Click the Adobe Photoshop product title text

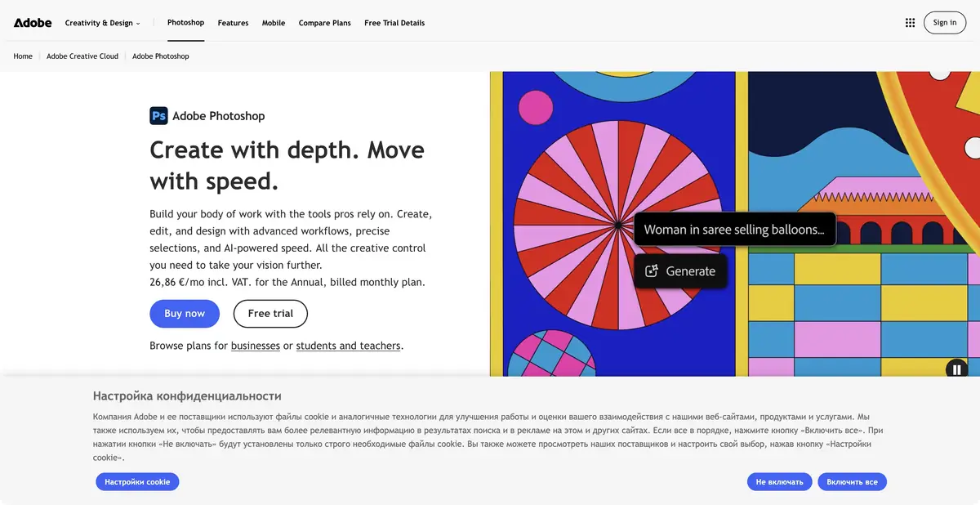(x=219, y=116)
